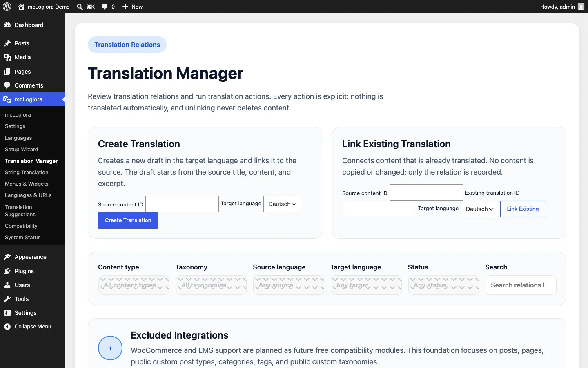Focus the Existing translation ID field
The image size is (588, 368).
pos(379,209)
